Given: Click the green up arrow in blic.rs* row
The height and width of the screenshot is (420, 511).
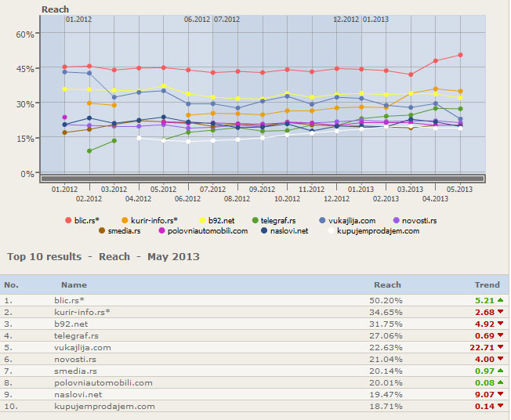Looking at the screenshot, I should [x=500, y=300].
